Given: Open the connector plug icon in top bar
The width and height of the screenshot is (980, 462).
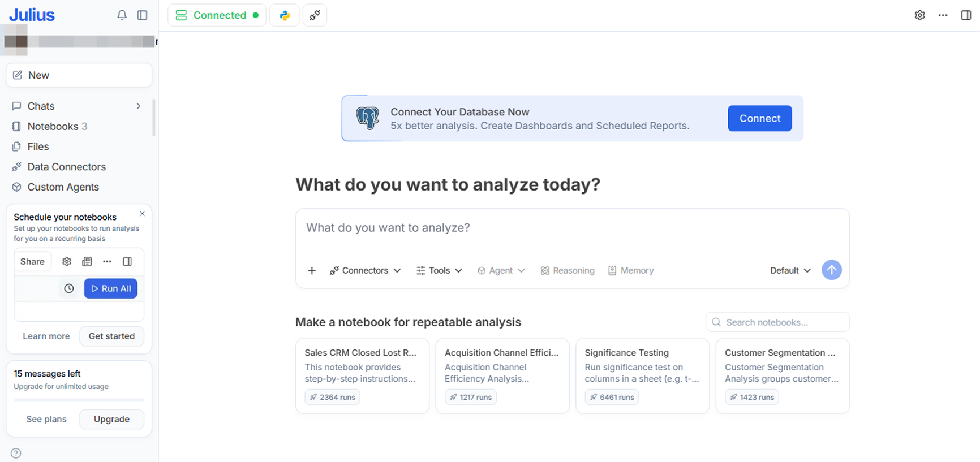Looking at the screenshot, I should click(315, 15).
